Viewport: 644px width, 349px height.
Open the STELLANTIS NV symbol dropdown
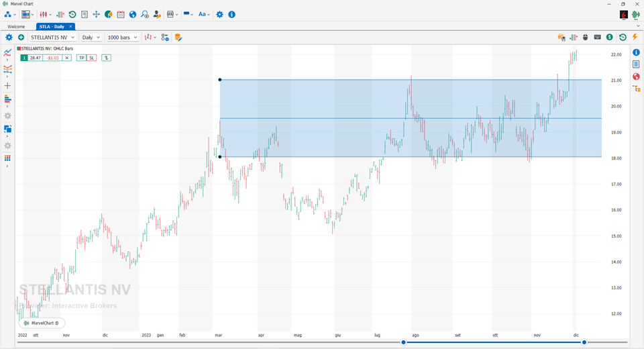click(x=53, y=38)
